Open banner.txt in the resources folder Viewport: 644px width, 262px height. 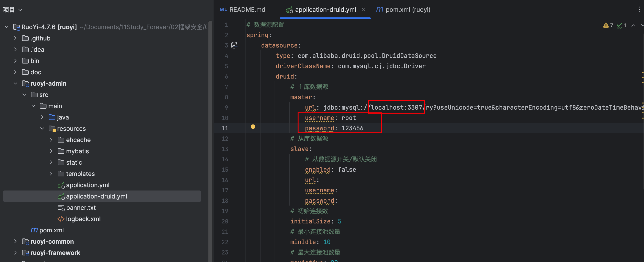(80, 208)
